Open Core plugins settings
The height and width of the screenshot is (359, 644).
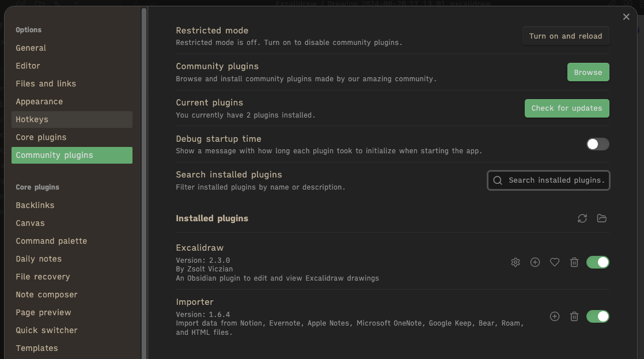tap(72, 137)
